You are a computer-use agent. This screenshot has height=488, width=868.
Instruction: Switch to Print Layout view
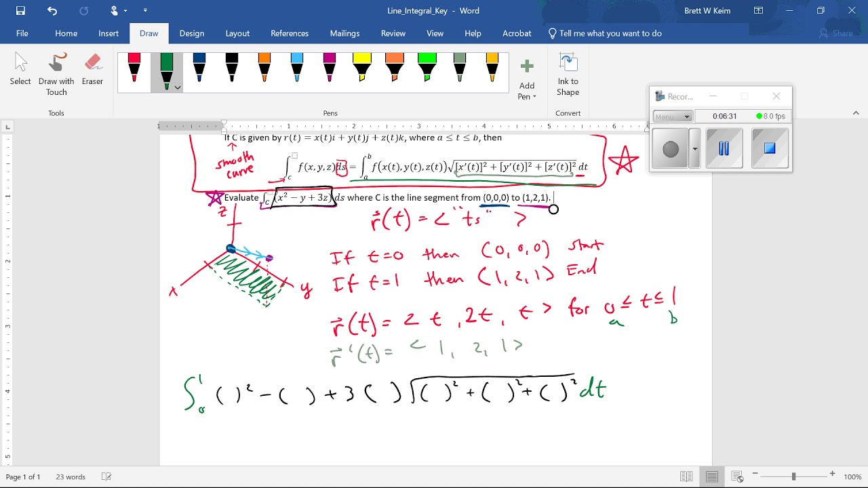coord(712,477)
